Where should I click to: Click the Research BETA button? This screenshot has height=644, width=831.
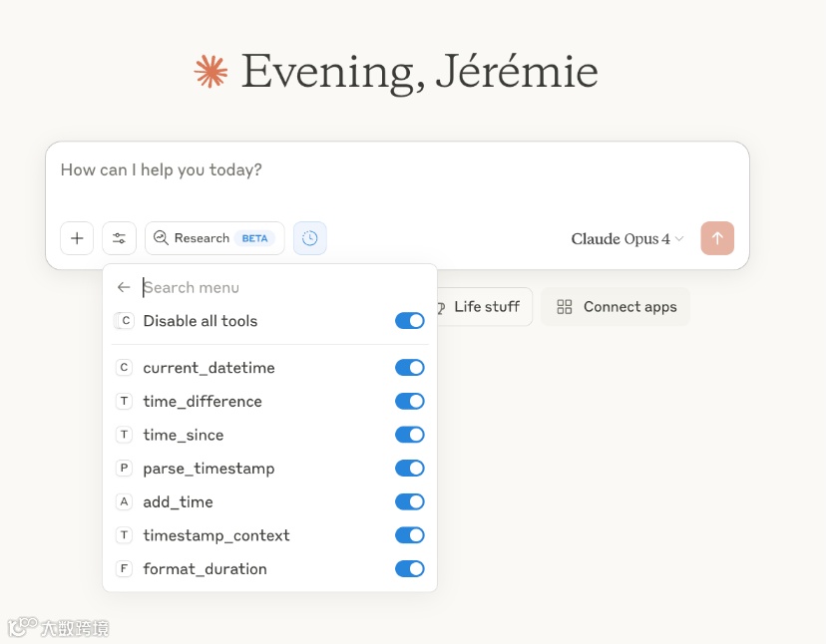214,238
